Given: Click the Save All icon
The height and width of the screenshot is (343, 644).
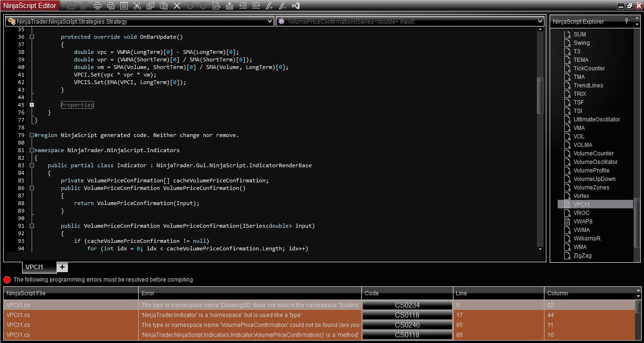Looking at the screenshot, I should tap(84, 6).
